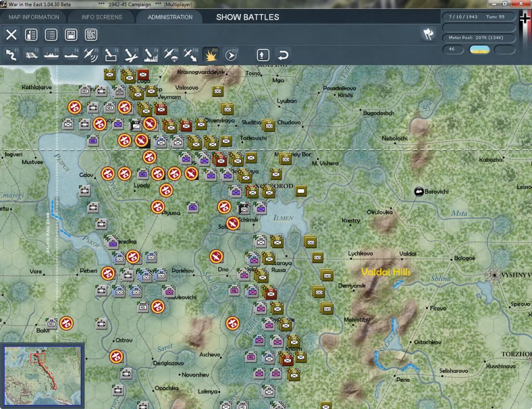Select the unit counter between Sluditsa and Chudovo
Viewport: 532px width, 409px height.
pyautogui.click(x=269, y=126)
